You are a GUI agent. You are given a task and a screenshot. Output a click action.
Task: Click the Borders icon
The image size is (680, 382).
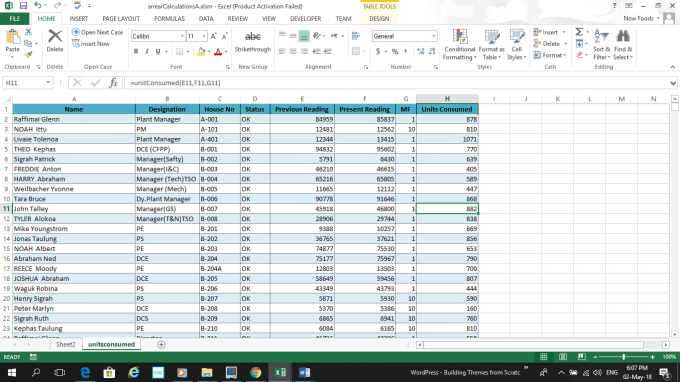pos(179,52)
